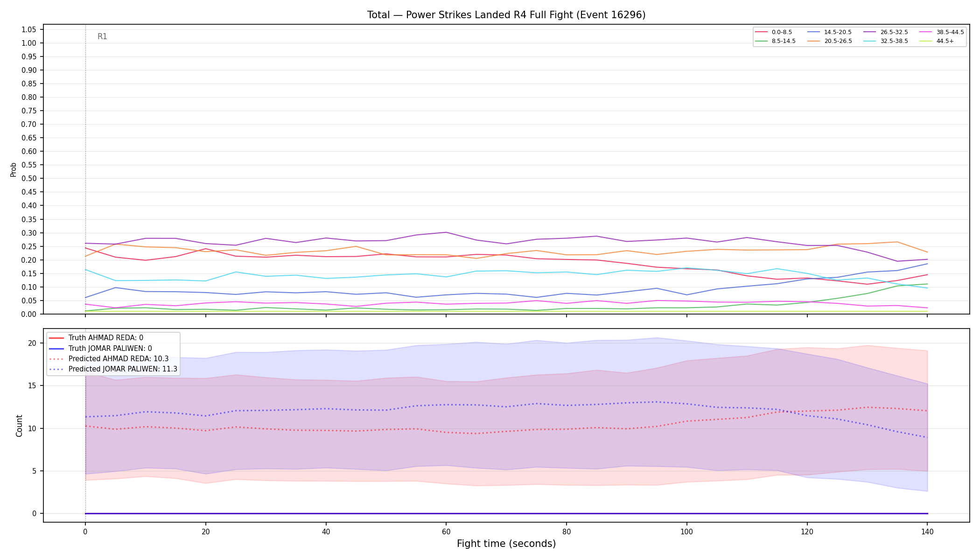Select the 44.5+ legend entry
The height and width of the screenshot is (560, 980).
937,41
